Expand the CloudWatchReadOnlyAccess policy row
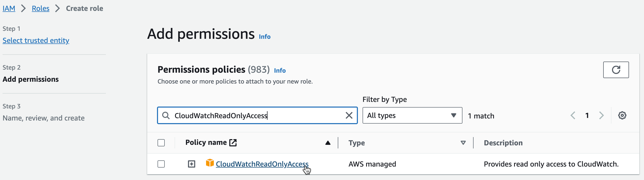The height and width of the screenshot is (180, 644). [x=192, y=164]
